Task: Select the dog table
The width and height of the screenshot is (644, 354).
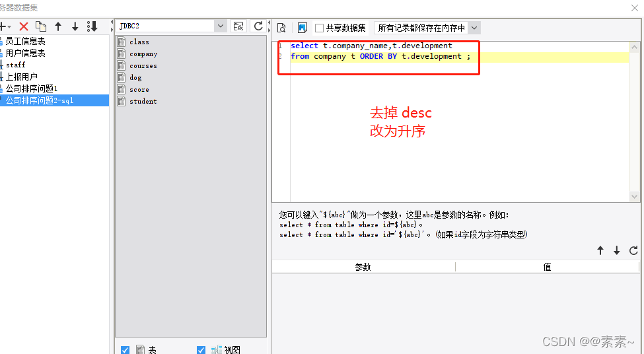Action: (x=135, y=78)
